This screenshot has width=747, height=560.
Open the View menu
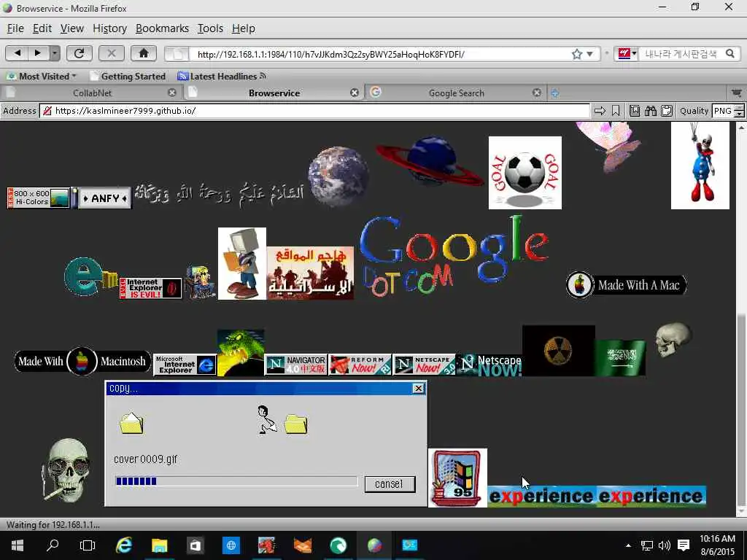72,28
